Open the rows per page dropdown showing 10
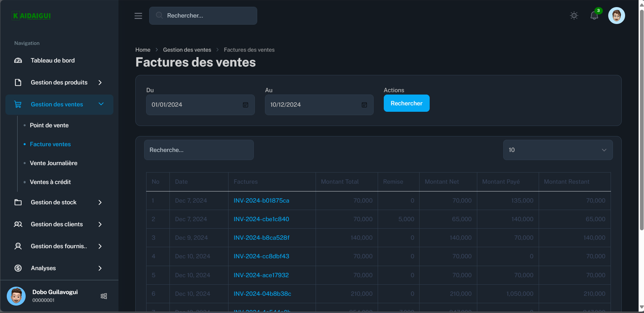The image size is (644, 313). coord(558,150)
